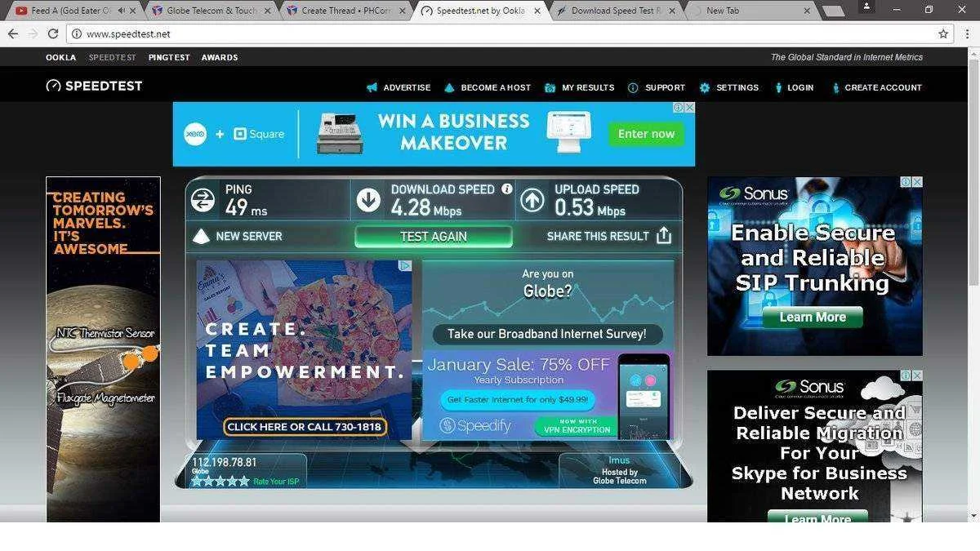The image size is (980, 551).
Task: Click the Enter now button in banner ad
Action: click(x=646, y=134)
